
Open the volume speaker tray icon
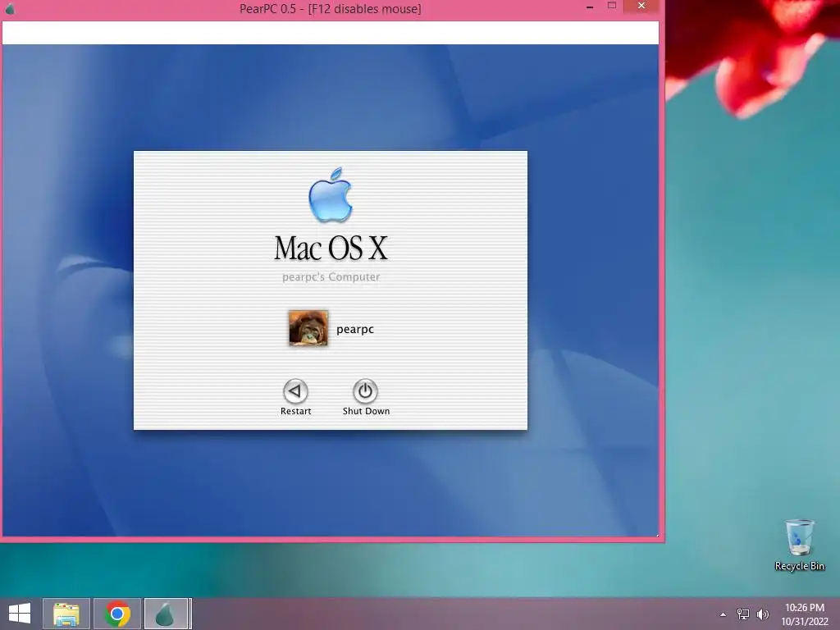pos(762,614)
